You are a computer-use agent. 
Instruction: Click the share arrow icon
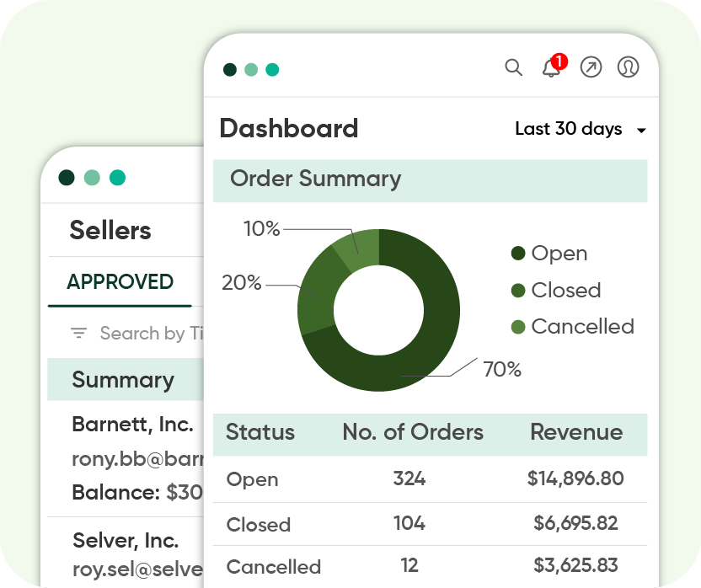tap(591, 67)
